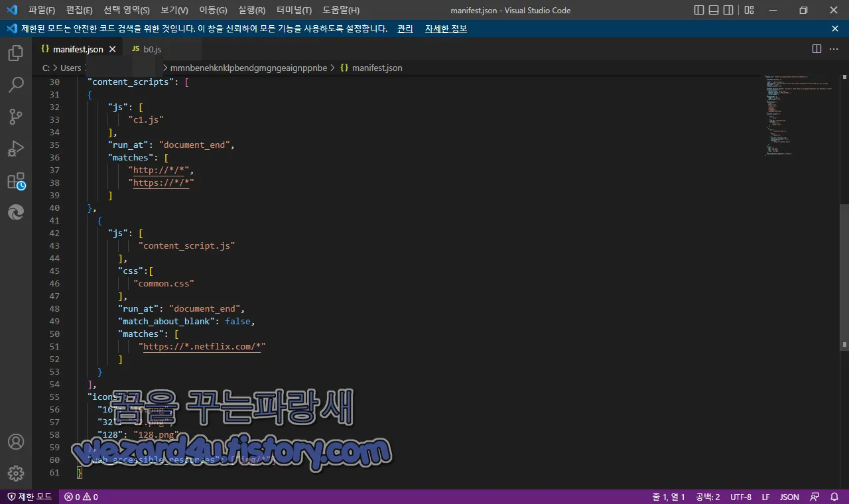
Task: Open the editor more actions menu
Action: point(834,48)
